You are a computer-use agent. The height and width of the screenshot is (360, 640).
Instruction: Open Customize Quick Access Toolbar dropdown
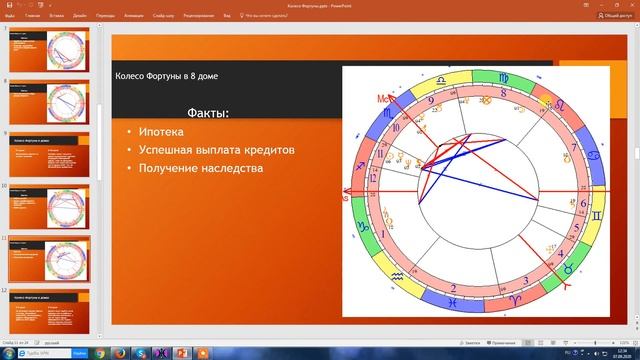pyautogui.click(x=50, y=6)
